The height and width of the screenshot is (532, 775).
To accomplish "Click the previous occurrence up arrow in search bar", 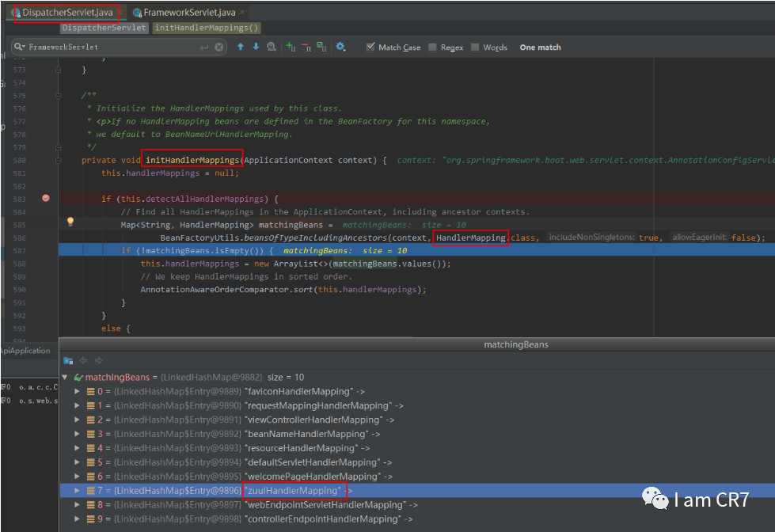I will (x=241, y=47).
